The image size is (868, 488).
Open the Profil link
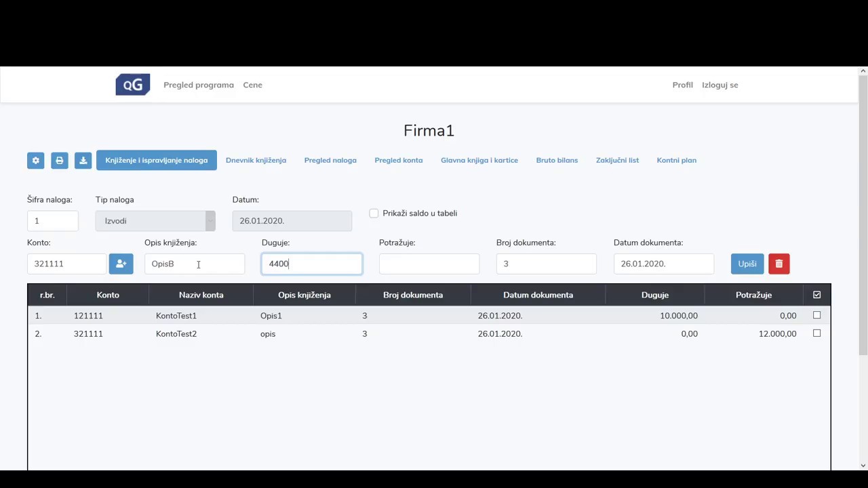point(682,85)
